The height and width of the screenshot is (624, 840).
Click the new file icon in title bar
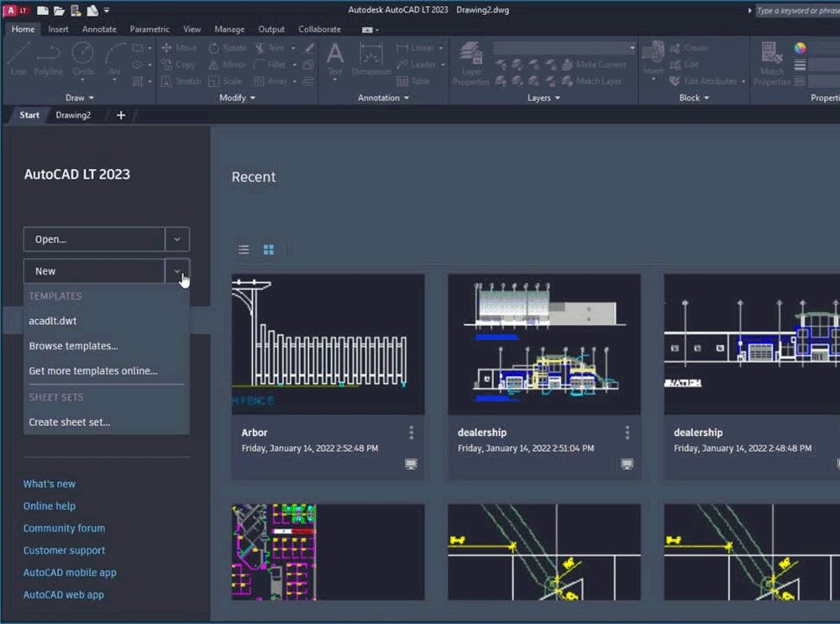42,11
